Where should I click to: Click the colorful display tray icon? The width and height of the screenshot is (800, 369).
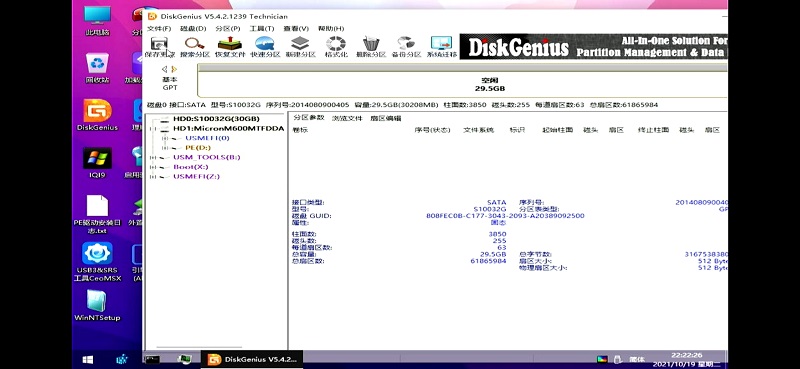point(603,359)
